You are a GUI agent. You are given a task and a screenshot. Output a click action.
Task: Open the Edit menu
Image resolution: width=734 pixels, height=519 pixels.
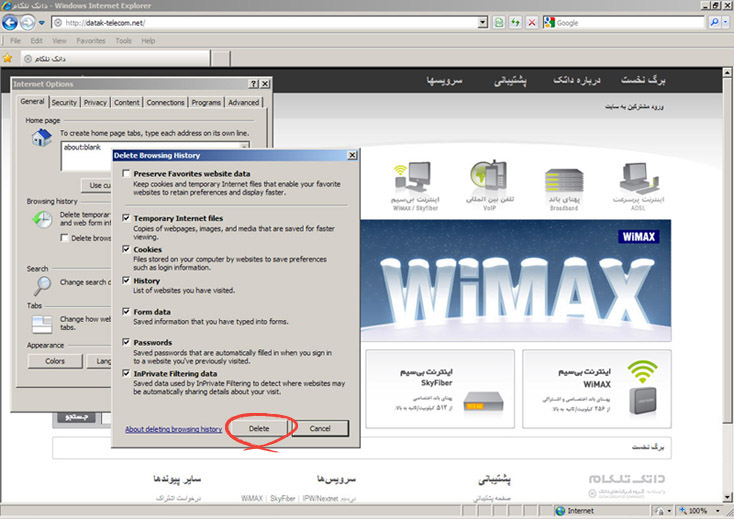[37, 41]
